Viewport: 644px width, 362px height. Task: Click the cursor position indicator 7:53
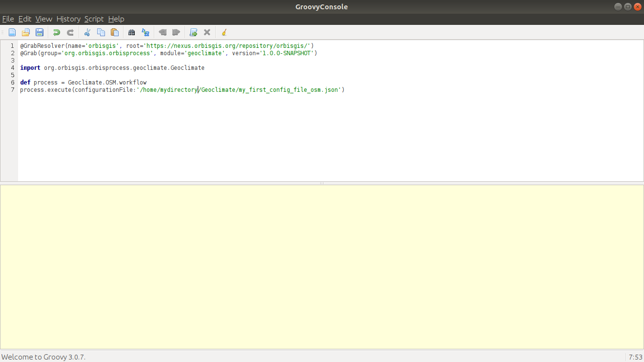pyautogui.click(x=635, y=357)
